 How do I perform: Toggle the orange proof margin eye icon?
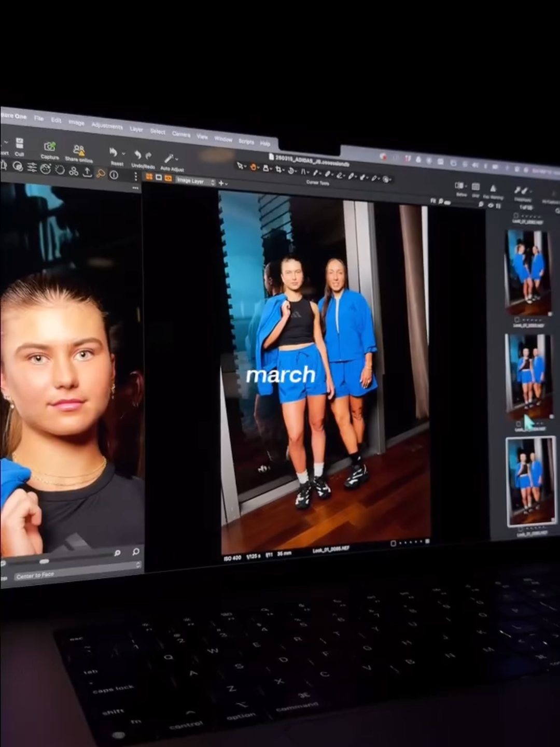pyautogui.click(x=168, y=178)
